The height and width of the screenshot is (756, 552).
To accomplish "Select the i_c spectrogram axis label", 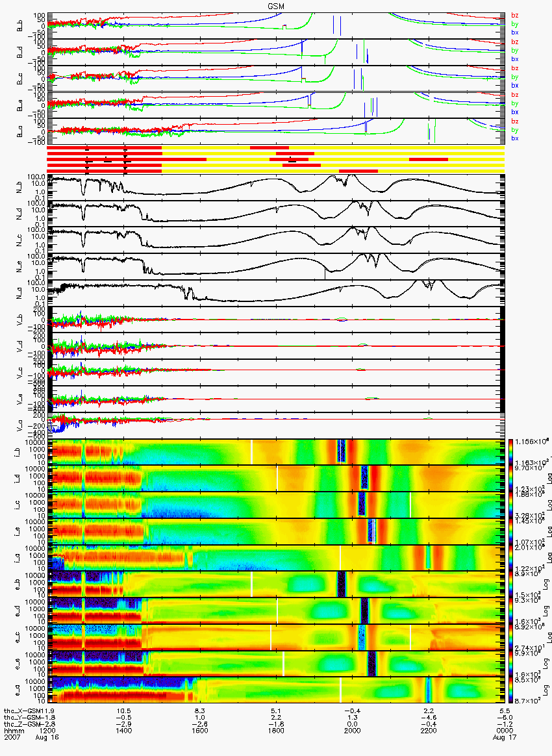I will (x=17, y=505).
